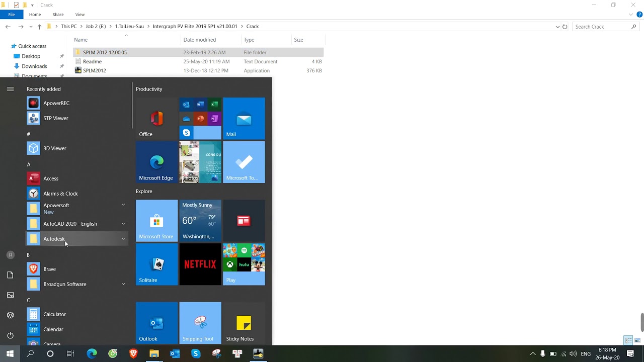Expand the Start menu hamburger navigation
This screenshot has width=644, height=362.
[10, 89]
